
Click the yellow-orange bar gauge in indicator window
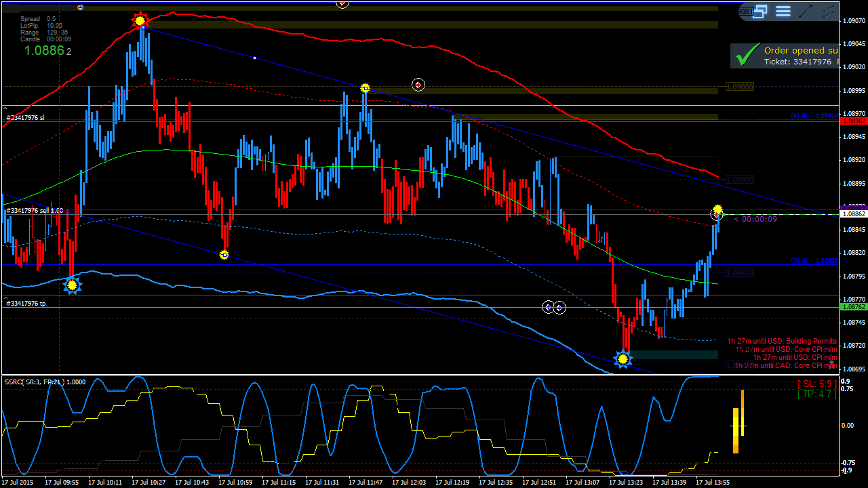(738, 422)
